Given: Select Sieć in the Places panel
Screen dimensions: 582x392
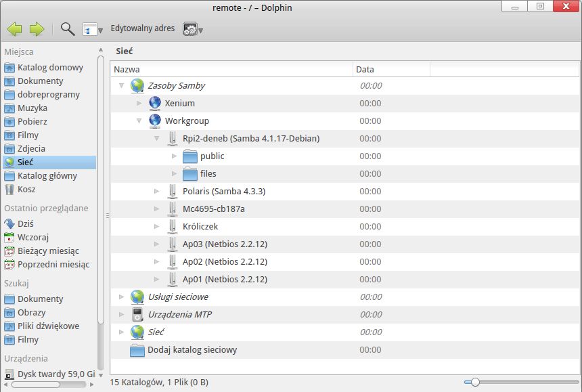Looking at the screenshot, I should point(49,162).
